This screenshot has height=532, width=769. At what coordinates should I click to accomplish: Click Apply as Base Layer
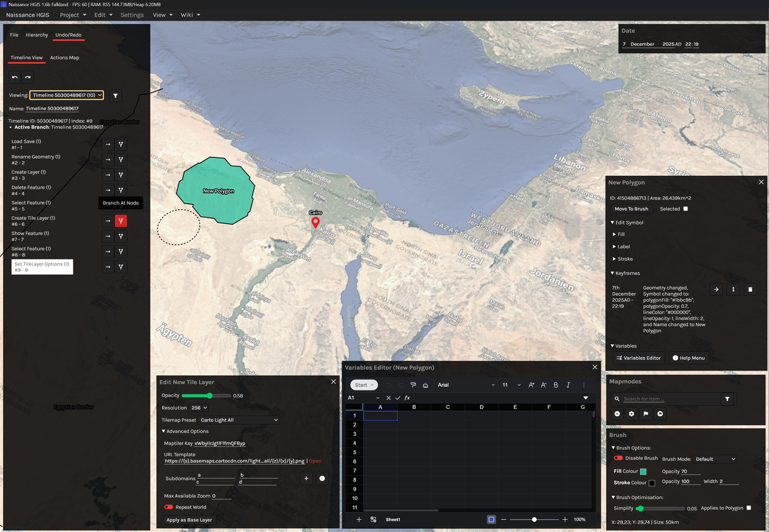189,520
